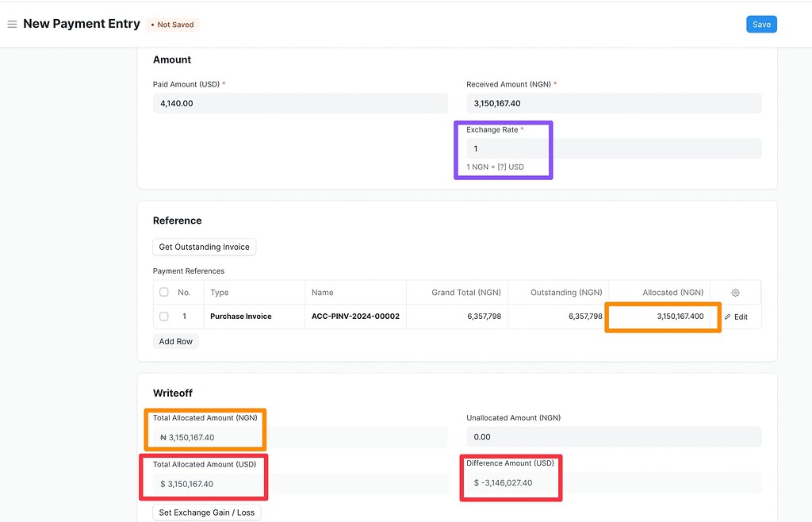The height and width of the screenshot is (522, 812).
Task: Check the select-all checkbox in Payment References header
Action: tap(163, 292)
